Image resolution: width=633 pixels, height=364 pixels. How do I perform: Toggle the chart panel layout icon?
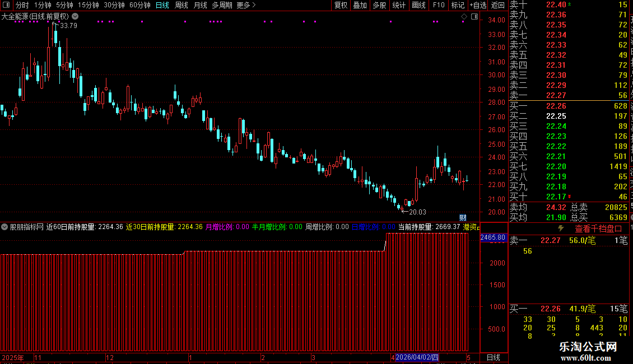pyautogui.click(x=474, y=17)
